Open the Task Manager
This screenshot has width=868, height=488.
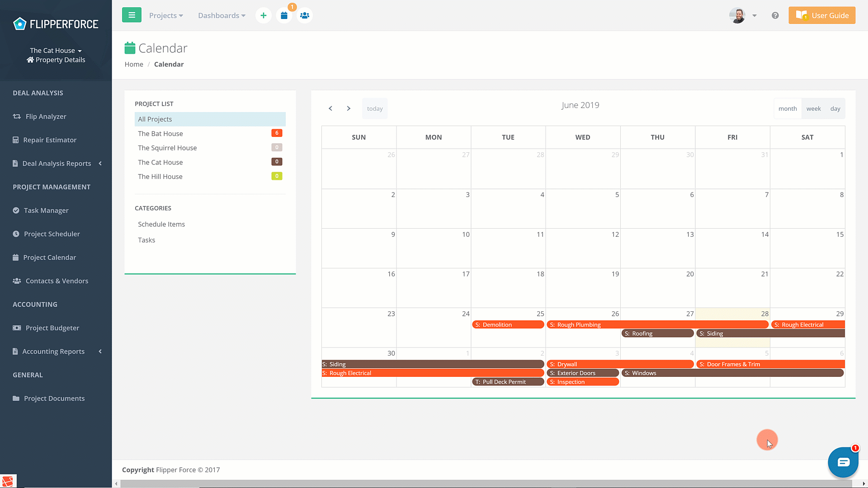[x=46, y=210]
